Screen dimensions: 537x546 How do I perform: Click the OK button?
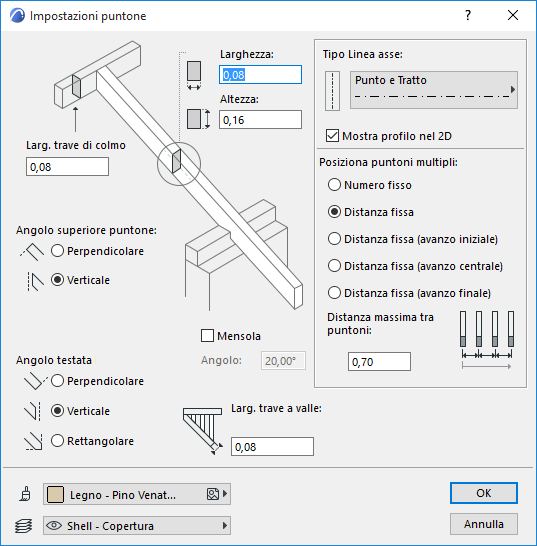[x=483, y=493]
